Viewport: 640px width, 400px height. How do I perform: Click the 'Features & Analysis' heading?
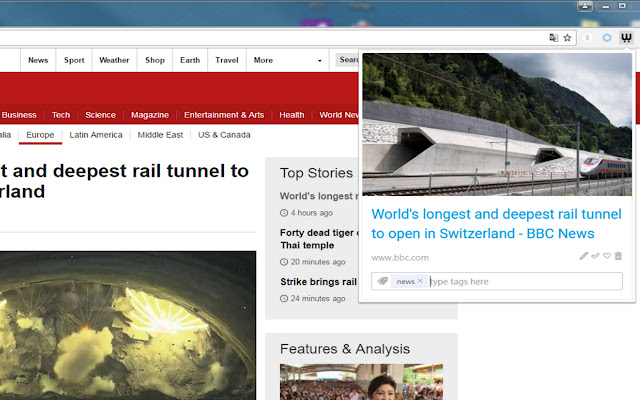(x=345, y=349)
